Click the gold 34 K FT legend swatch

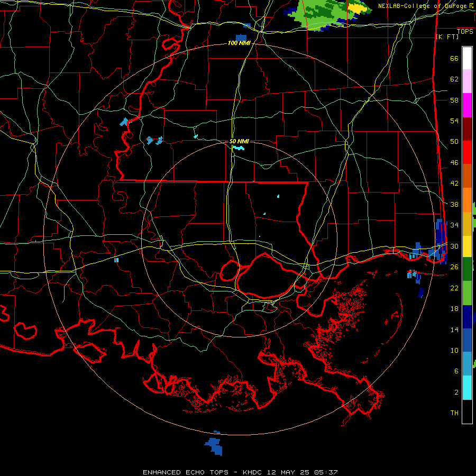tap(467, 224)
